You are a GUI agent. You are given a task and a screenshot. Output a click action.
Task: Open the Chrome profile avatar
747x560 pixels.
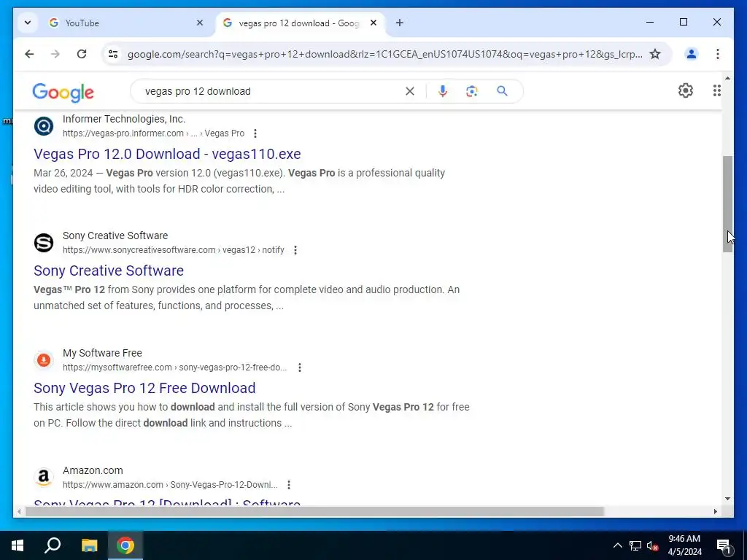[x=692, y=54]
